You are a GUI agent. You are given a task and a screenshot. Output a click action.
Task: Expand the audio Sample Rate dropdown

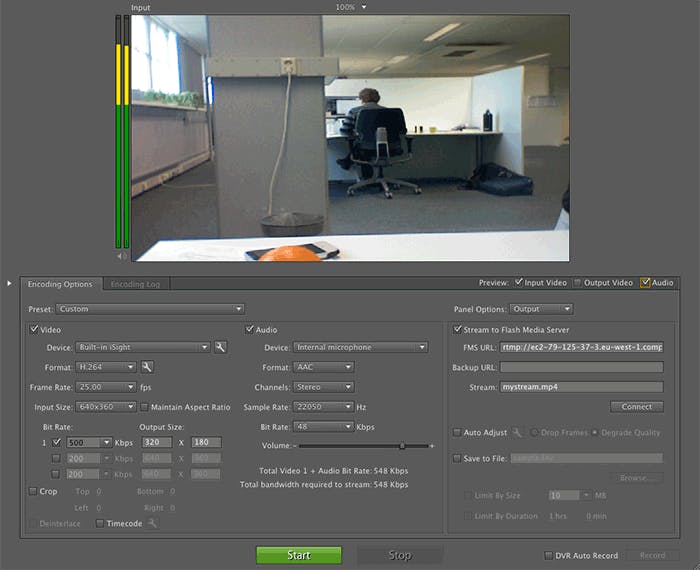(x=323, y=407)
